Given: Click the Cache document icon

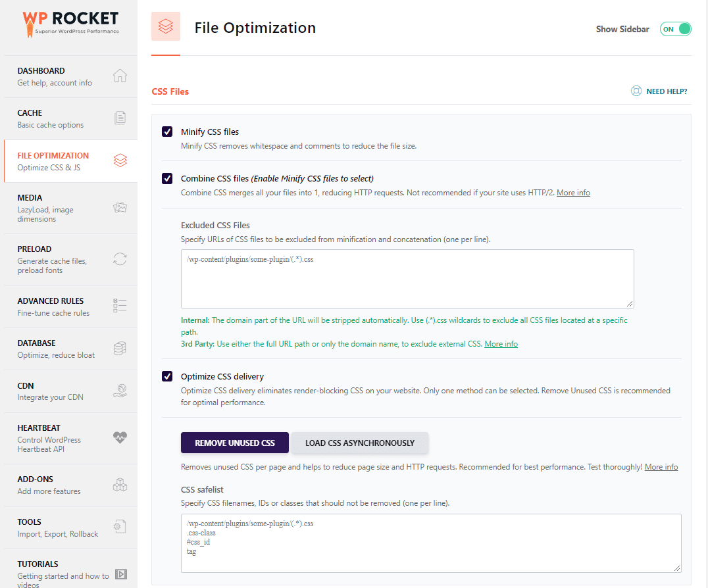Looking at the screenshot, I should pos(120,118).
